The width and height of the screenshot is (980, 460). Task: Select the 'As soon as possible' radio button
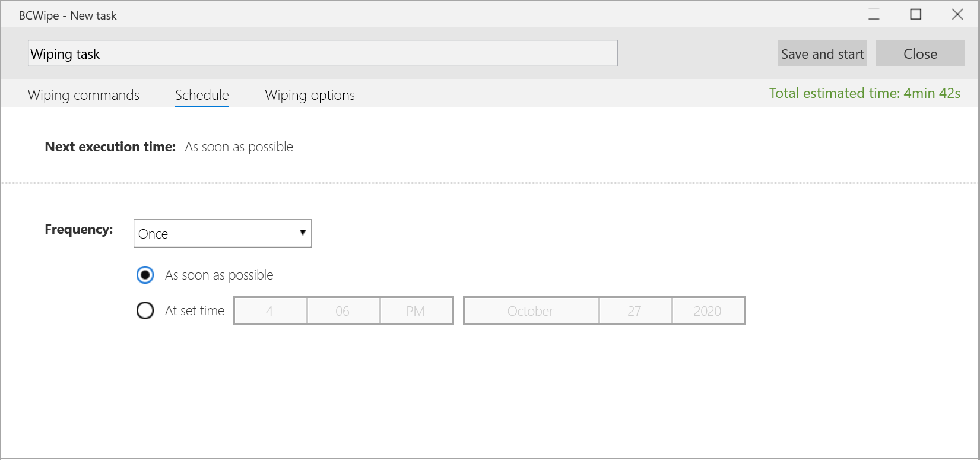tap(145, 275)
